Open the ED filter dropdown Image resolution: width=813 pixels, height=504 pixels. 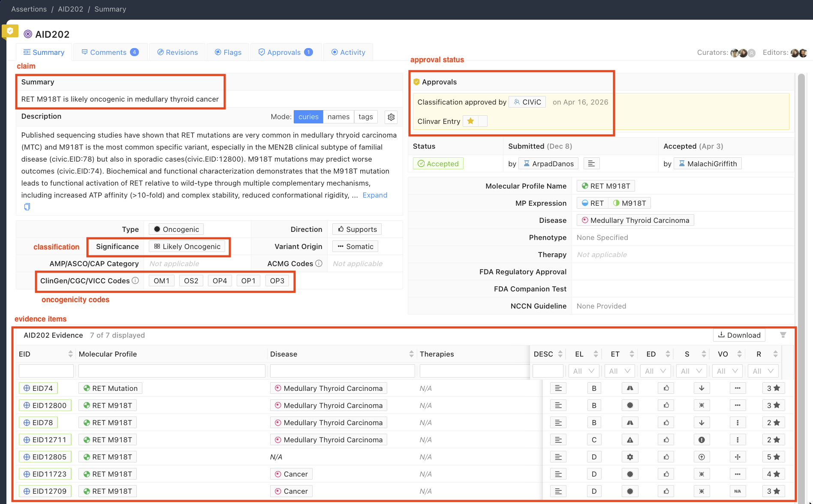tap(656, 371)
